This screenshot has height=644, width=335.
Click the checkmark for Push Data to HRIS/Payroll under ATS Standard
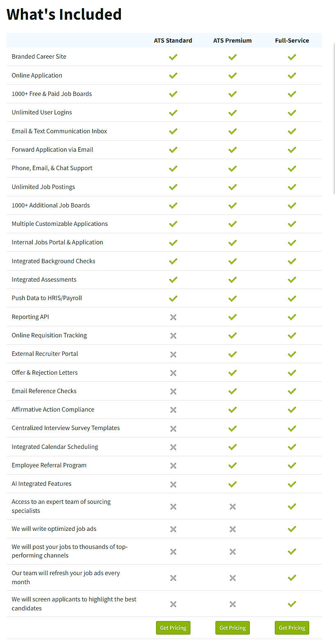(x=173, y=298)
